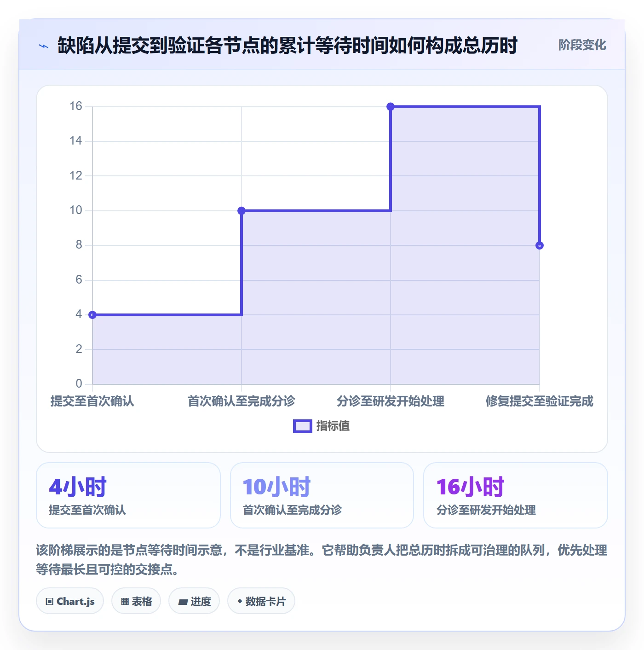The width and height of the screenshot is (644, 650).
Task: Click y-axis tick label 12
Action: click(76, 176)
